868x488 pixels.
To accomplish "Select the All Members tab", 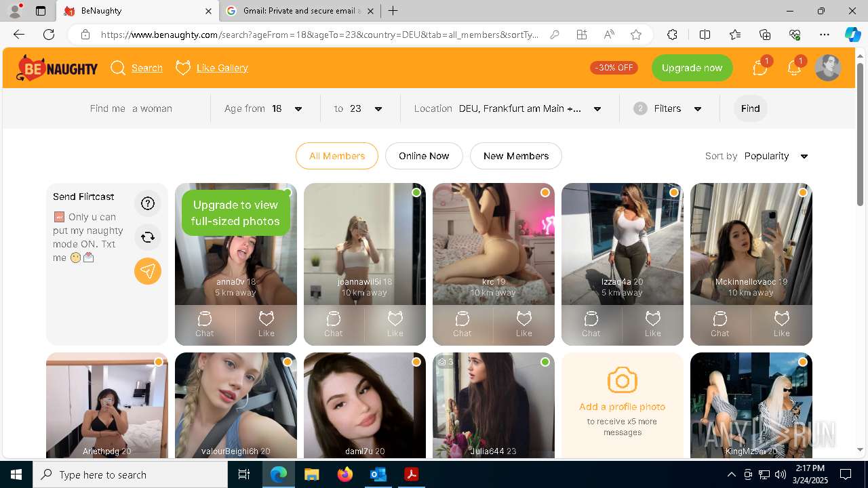I will 337,156.
